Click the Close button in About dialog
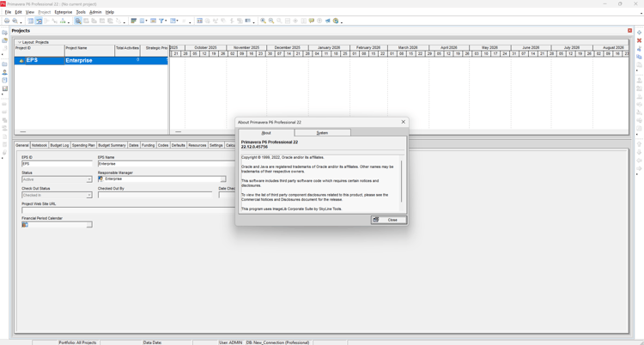Image resolution: width=644 pixels, height=345 pixels. 389,220
